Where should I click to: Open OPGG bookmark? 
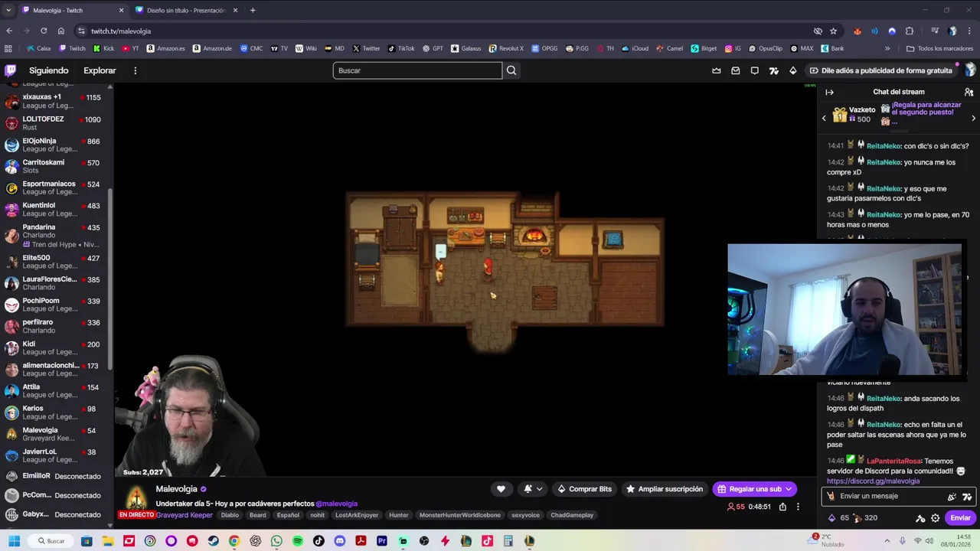coord(544,48)
